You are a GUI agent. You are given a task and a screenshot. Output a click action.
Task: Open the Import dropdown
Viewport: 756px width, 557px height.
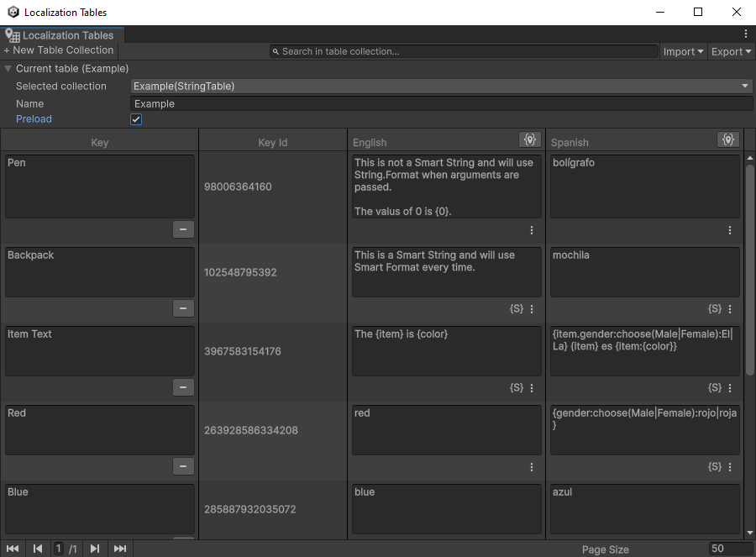click(683, 51)
